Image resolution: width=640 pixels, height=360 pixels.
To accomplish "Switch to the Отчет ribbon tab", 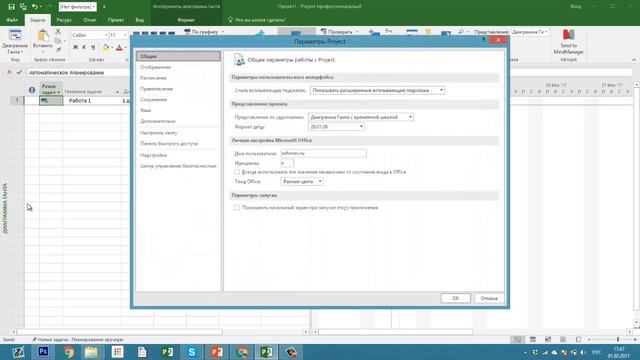I will [89, 20].
